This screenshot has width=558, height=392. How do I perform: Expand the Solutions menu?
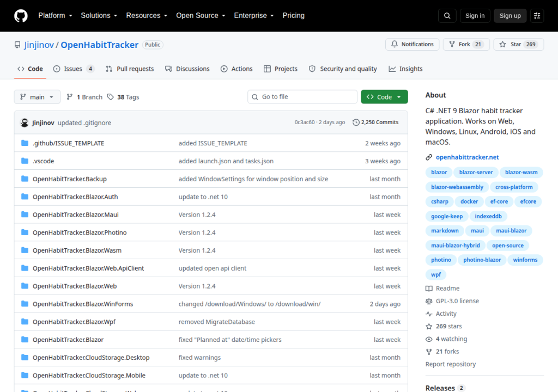coord(99,16)
